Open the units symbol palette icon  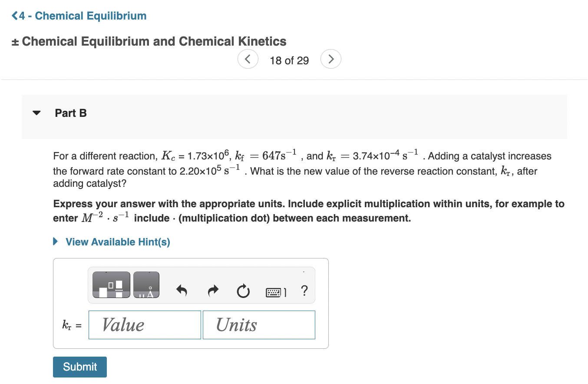[146, 285]
